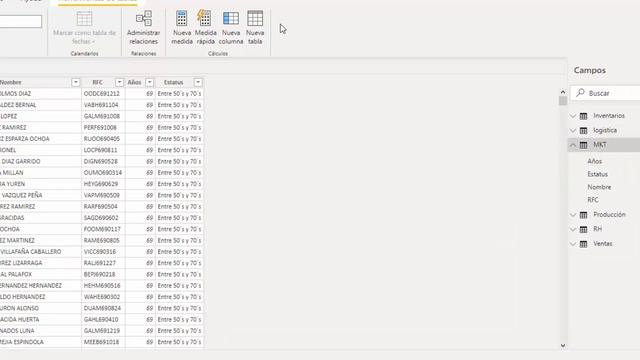The width and height of the screenshot is (640, 360).
Task: Open Años column filter dropdown
Action: [150, 82]
